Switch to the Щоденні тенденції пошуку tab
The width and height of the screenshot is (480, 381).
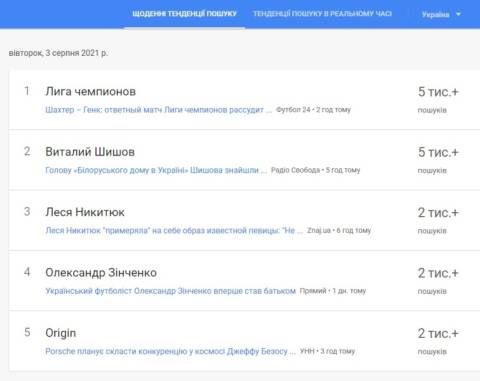tap(184, 14)
